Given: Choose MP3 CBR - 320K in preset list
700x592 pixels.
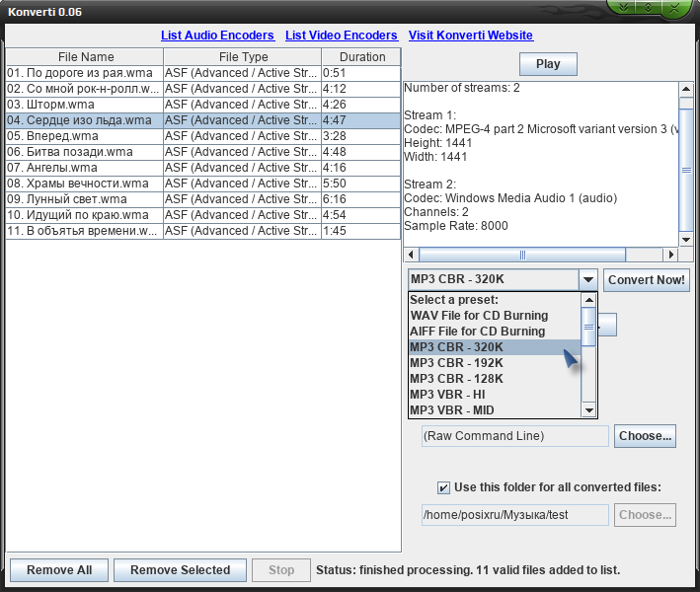Looking at the screenshot, I should pyautogui.click(x=495, y=347).
